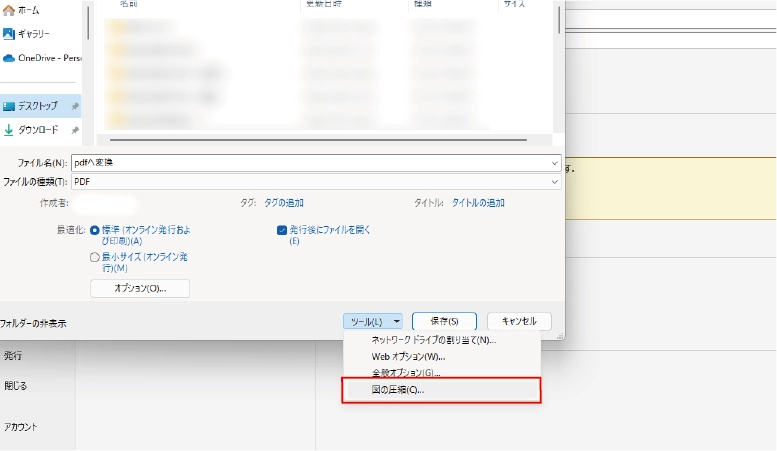Click the file list horizontal scrollbar
Screen dimensions: 777x451
click(x=318, y=140)
